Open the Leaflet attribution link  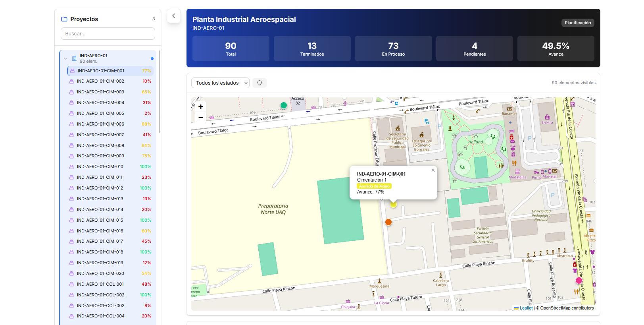pos(526,308)
